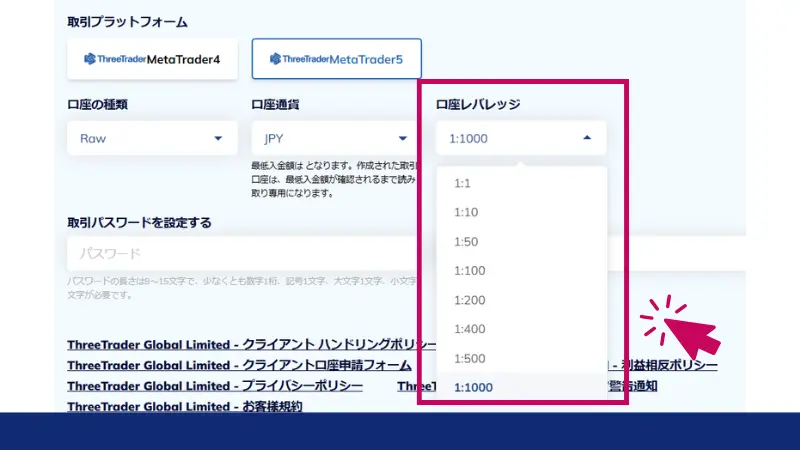The height and width of the screenshot is (450, 800).
Task: Choose 1:400 leverage option
Action: pyautogui.click(x=522, y=329)
